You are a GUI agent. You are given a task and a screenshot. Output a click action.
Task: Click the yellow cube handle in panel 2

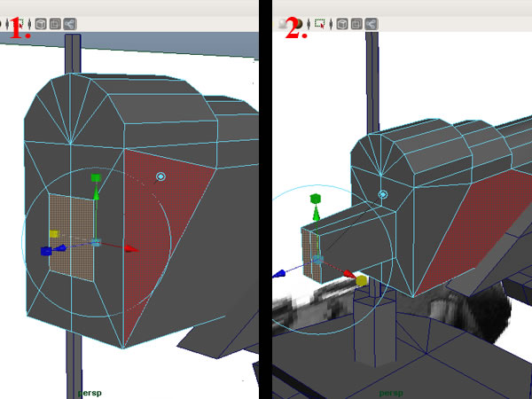362,281
